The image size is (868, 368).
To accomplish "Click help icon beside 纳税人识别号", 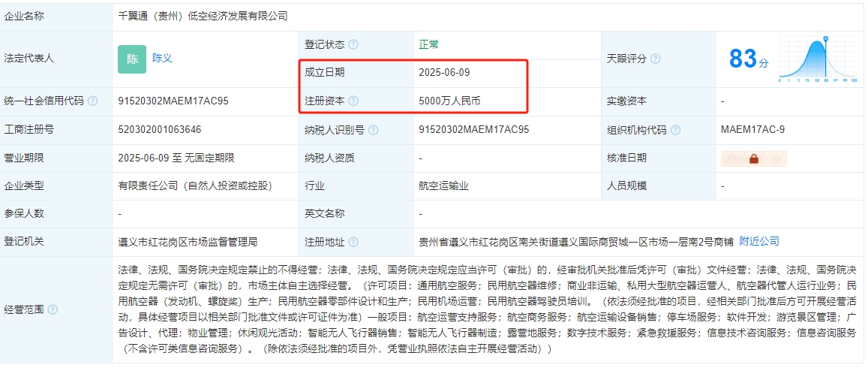I will tap(373, 130).
